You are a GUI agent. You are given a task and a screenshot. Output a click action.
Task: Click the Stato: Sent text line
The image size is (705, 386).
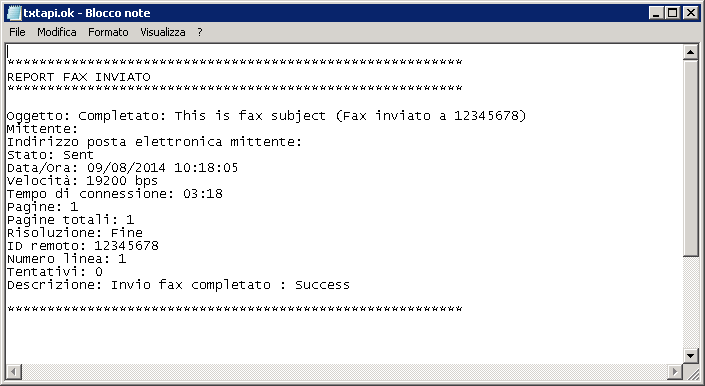(x=50, y=155)
